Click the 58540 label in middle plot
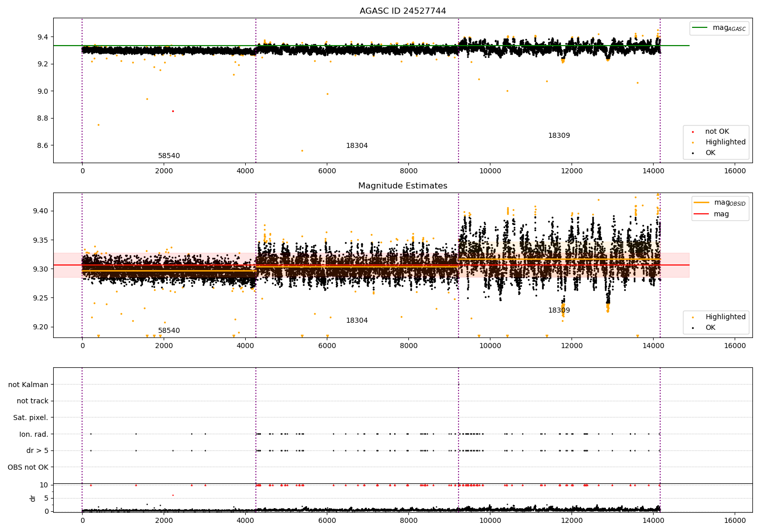The height and width of the screenshot is (532, 760). 169,331
